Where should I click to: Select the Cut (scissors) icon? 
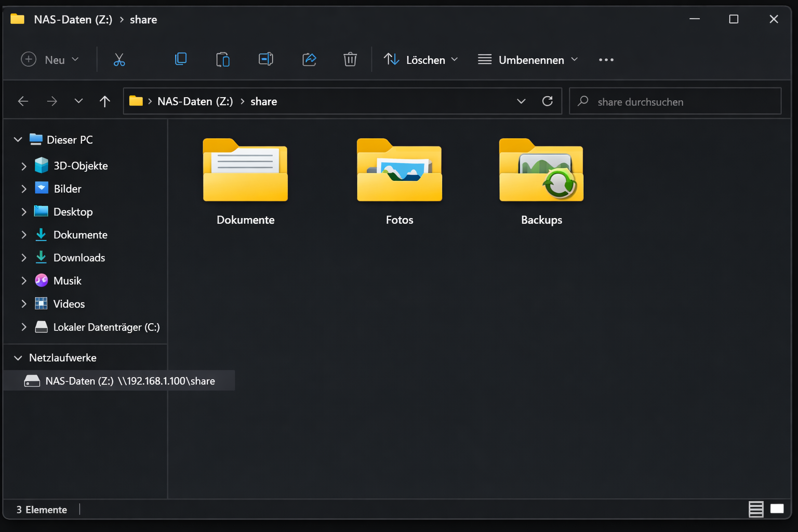[x=119, y=59]
